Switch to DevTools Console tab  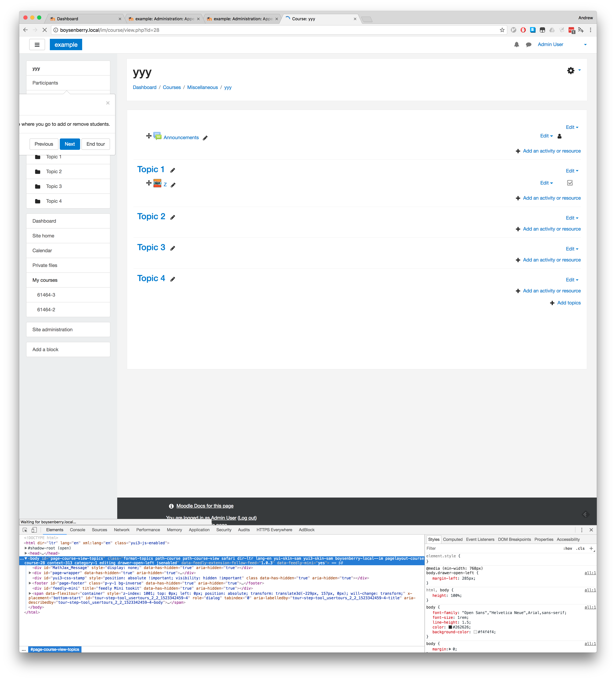pos(78,530)
